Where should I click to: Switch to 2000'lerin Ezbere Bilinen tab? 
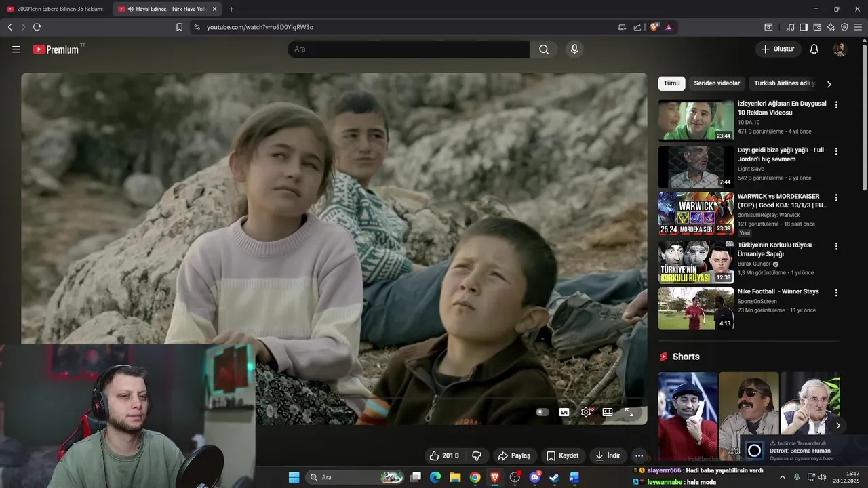56,9
